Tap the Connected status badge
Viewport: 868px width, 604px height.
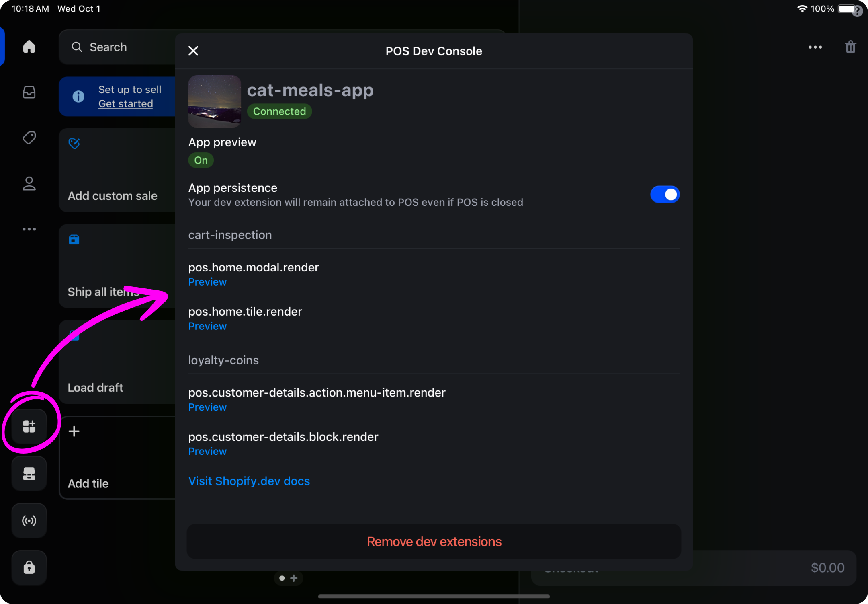[279, 111]
